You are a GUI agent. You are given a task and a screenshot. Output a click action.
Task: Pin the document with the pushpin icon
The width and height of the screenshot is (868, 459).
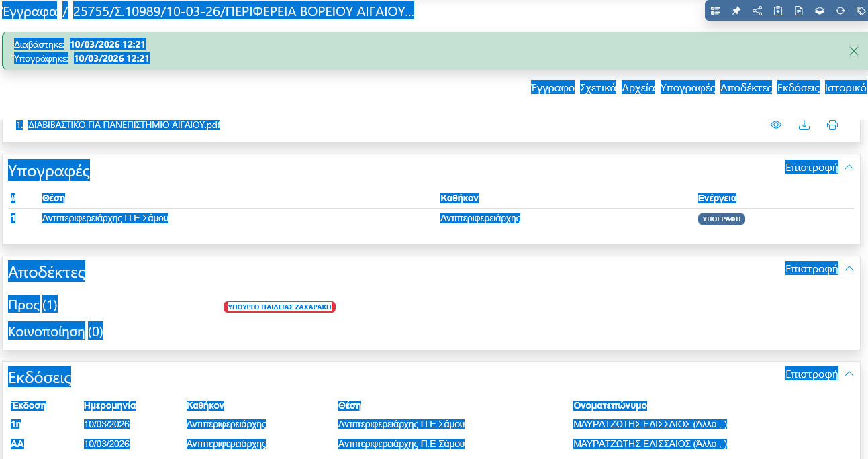[736, 11]
